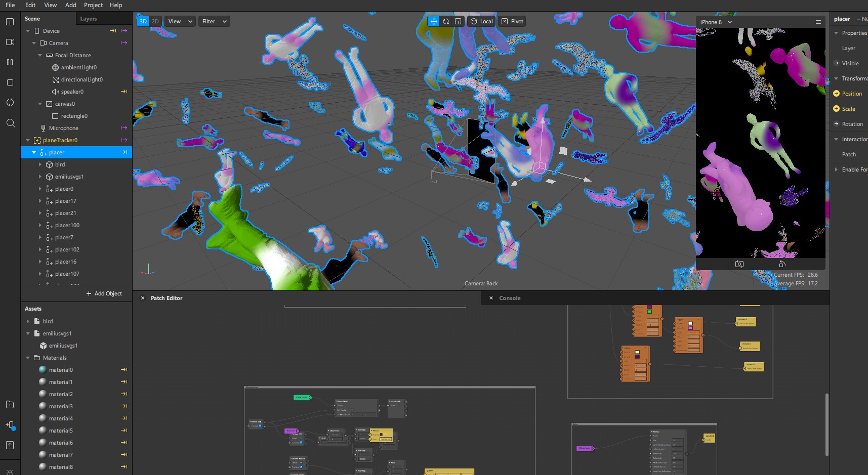This screenshot has height=475, width=868.
Task: Click the Pause icon in left sidebar
Action: [x=10, y=62]
